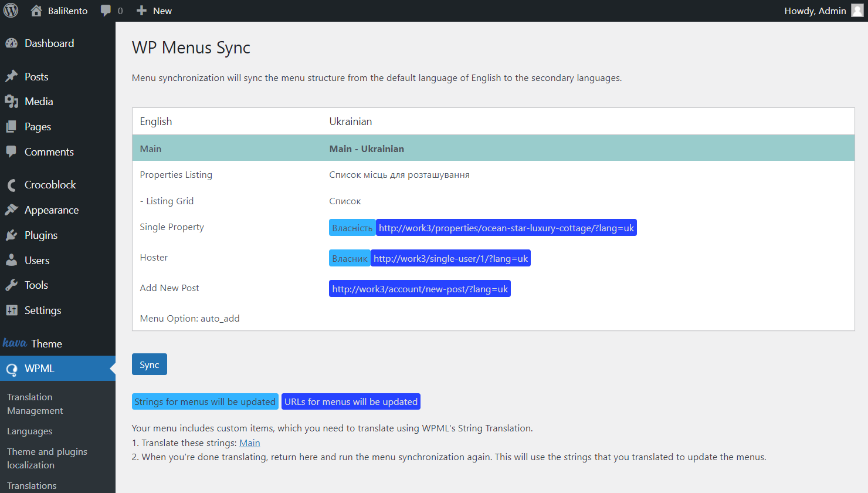Select the WPML menu label
This screenshot has height=493, width=868.
point(39,369)
